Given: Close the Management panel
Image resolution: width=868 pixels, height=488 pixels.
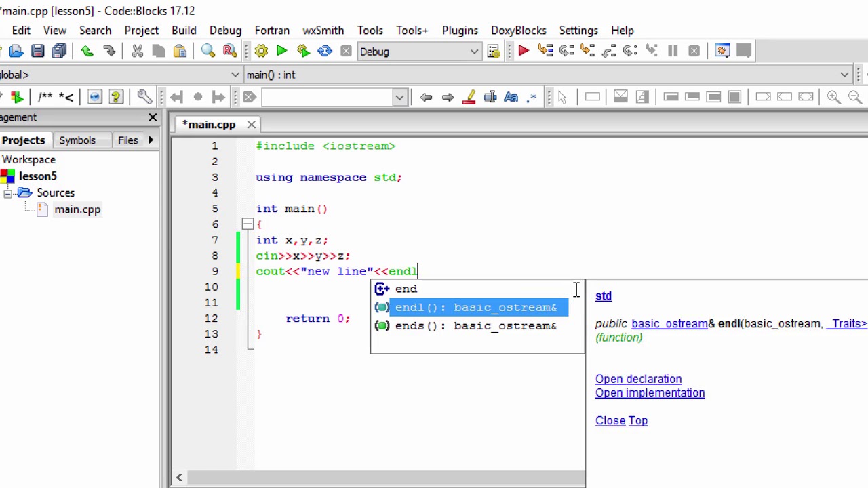Looking at the screenshot, I should click(x=153, y=117).
